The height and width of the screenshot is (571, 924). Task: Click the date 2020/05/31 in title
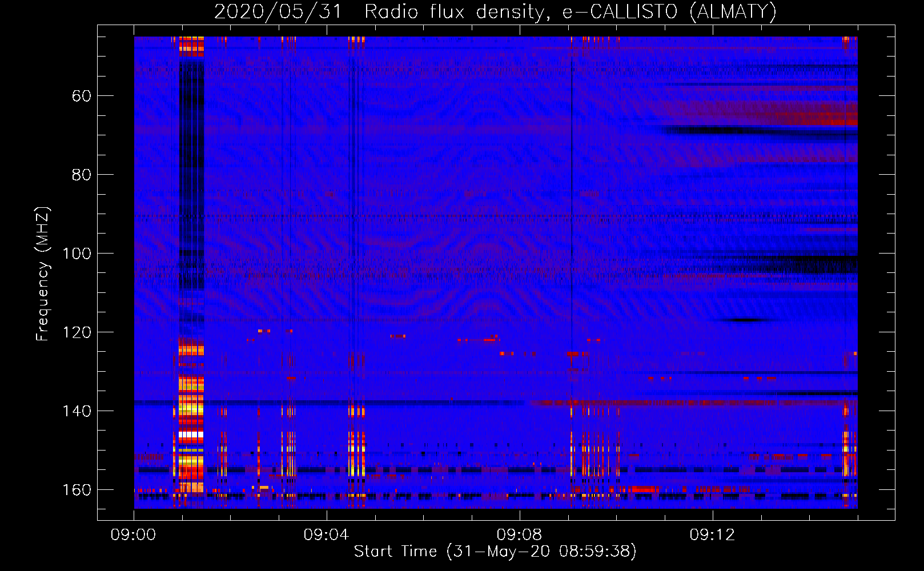[x=278, y=11]
